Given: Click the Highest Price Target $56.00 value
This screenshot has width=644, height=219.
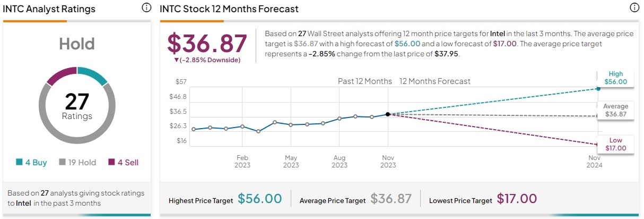Looking at the screenshot, I should [259, 199].
